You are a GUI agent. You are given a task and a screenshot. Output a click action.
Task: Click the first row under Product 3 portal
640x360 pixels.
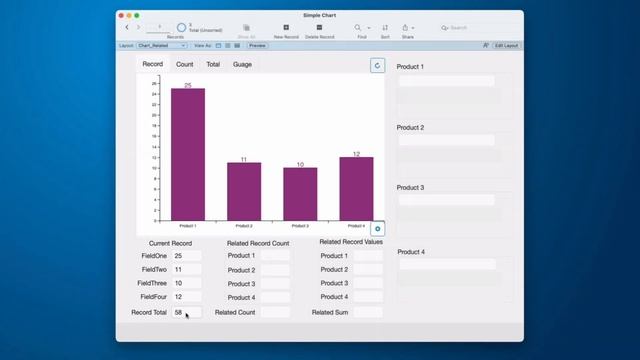[x=447, y=200]
